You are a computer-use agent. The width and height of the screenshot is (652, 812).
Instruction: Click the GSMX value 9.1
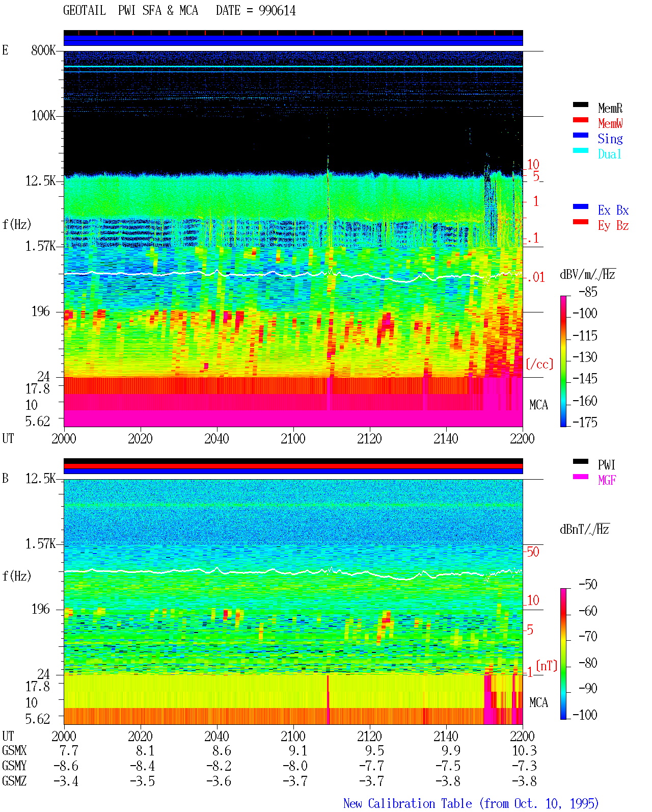point(298,751)
